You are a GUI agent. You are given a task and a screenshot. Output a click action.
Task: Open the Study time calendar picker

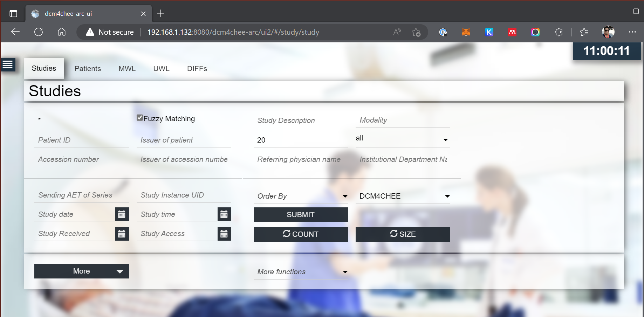(224, 214)
